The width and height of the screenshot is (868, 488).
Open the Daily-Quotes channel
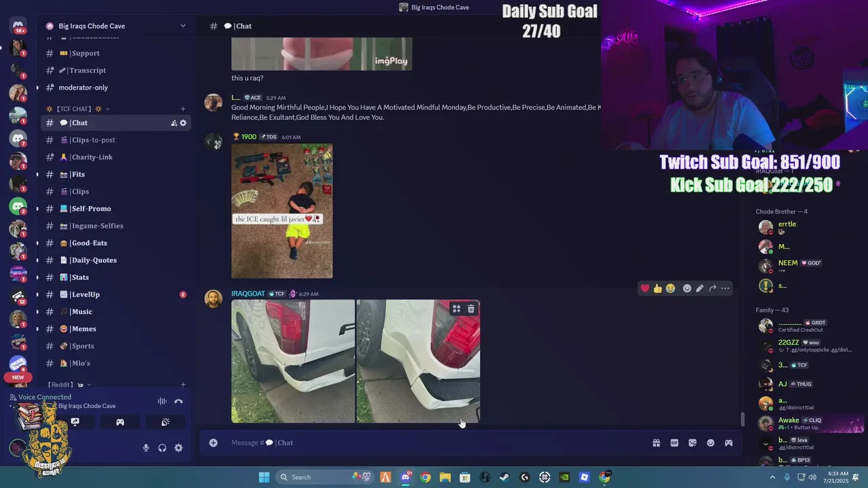115,260
